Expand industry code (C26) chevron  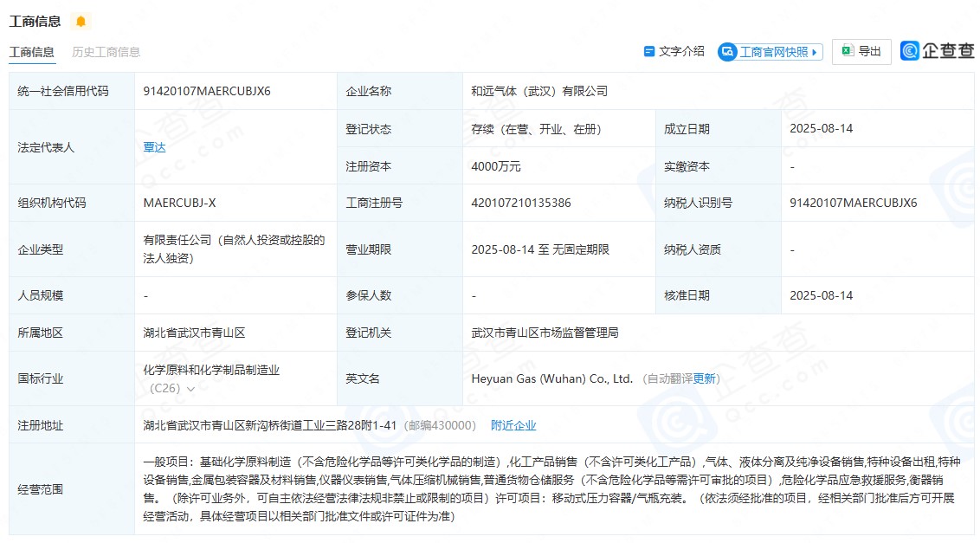(190, 389)
